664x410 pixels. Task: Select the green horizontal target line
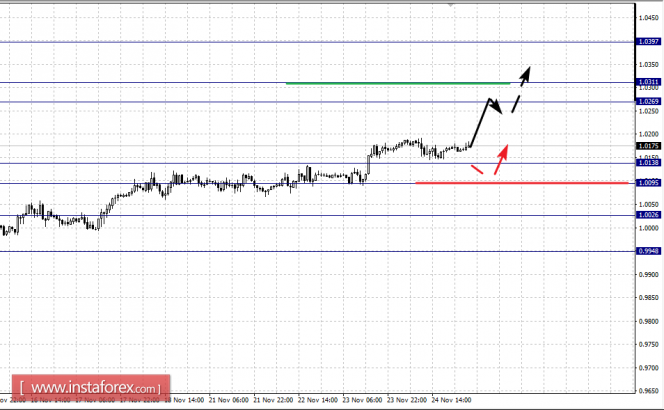click(x=398, y=83)
